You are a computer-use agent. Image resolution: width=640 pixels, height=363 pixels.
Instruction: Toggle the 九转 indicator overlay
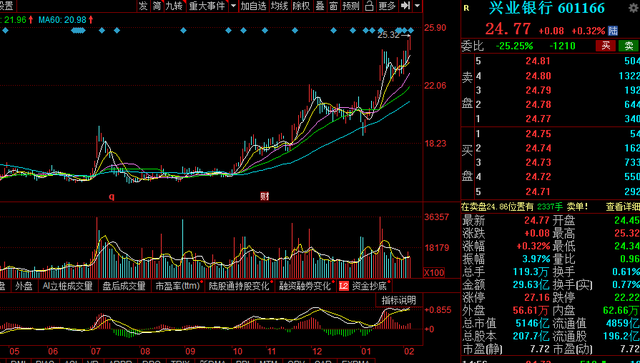[x=174, y=6]
